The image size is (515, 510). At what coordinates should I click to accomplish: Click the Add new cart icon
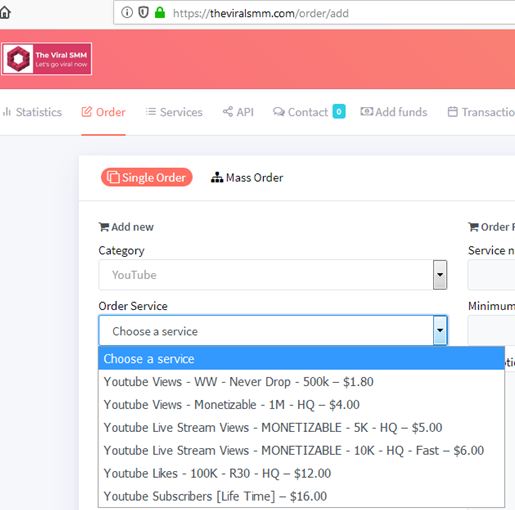pos(104,227)
